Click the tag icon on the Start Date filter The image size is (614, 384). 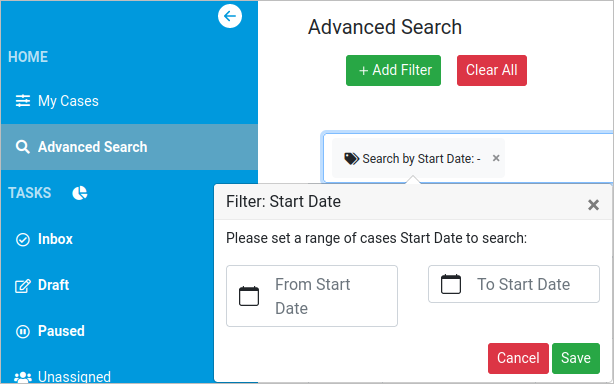[351, 159]
